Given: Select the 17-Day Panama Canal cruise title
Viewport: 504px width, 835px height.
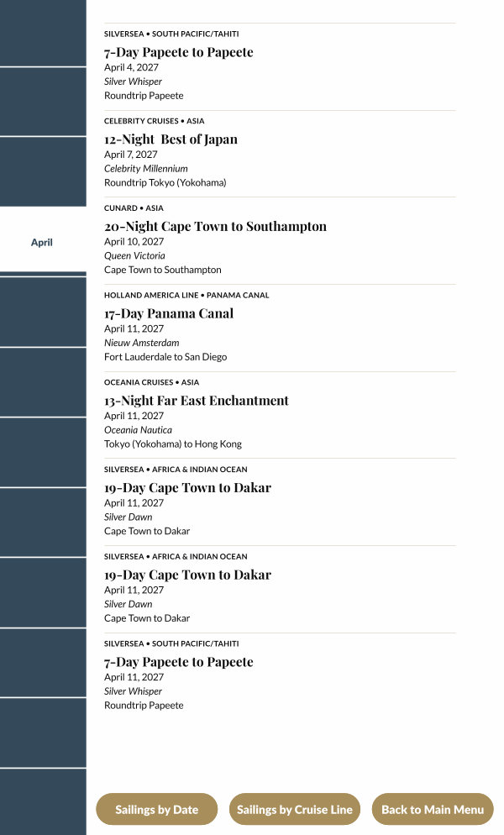Looking at the screenshot, I should coord(169,313).
